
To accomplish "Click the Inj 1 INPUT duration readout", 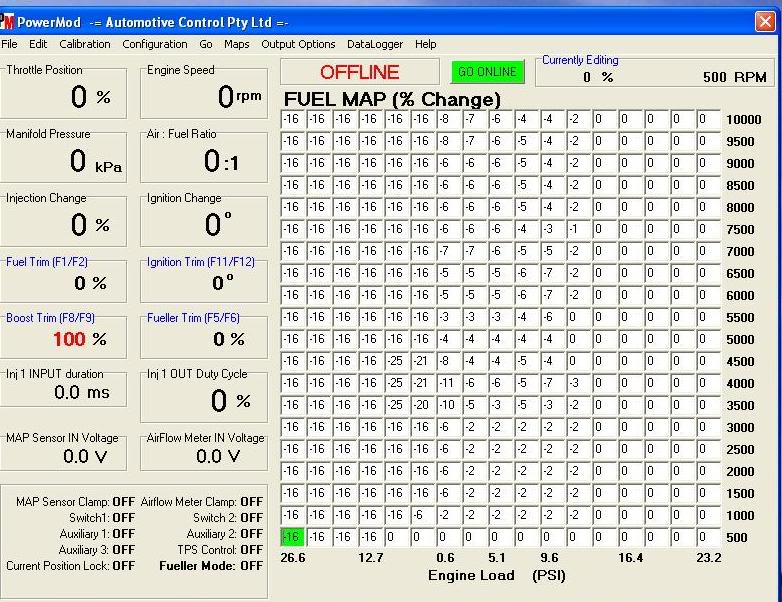I will point(82,392).
